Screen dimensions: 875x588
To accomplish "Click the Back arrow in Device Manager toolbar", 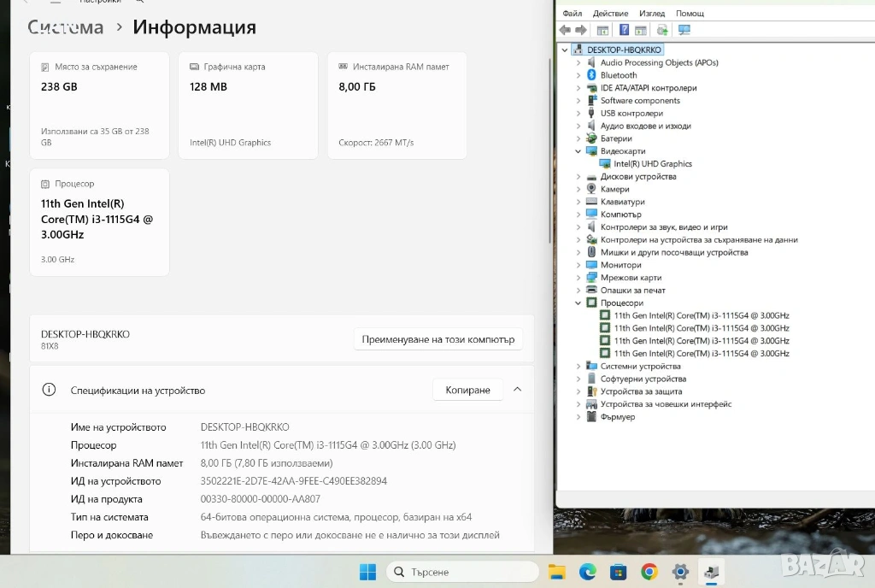I will [x=565, y=30].
